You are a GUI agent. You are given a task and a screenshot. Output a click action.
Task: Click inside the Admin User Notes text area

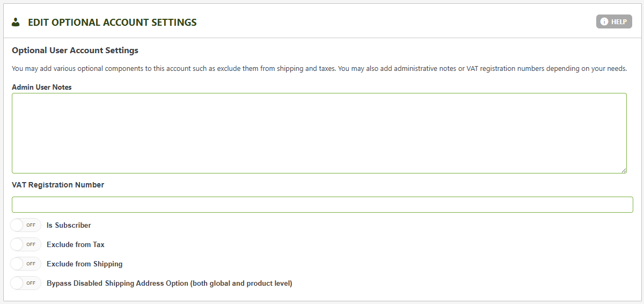point(319,133)
